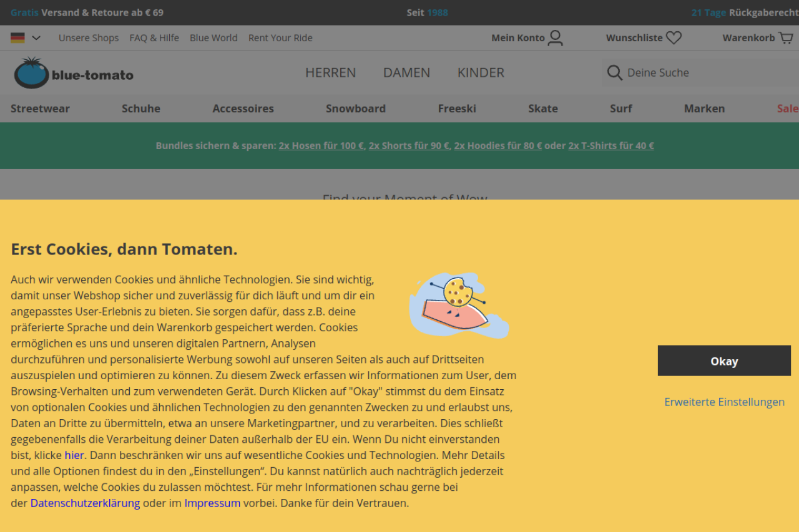Viewport: 799px width, 532px height.
Task: Open Rent Your Ride link
Action: click(x=280, y=38)
